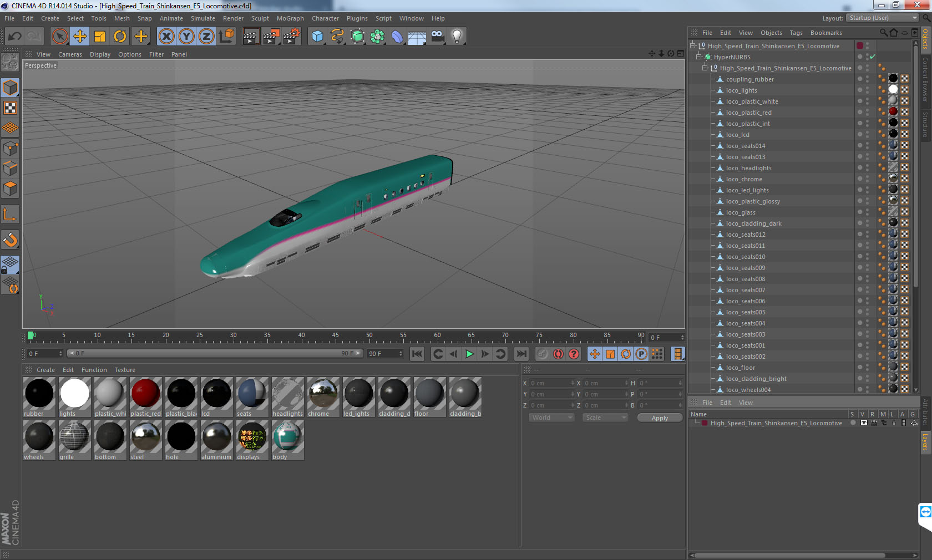Collapse the nested High_Speed_Train null group
Screen dimensions: 932x560
point(705,68)
